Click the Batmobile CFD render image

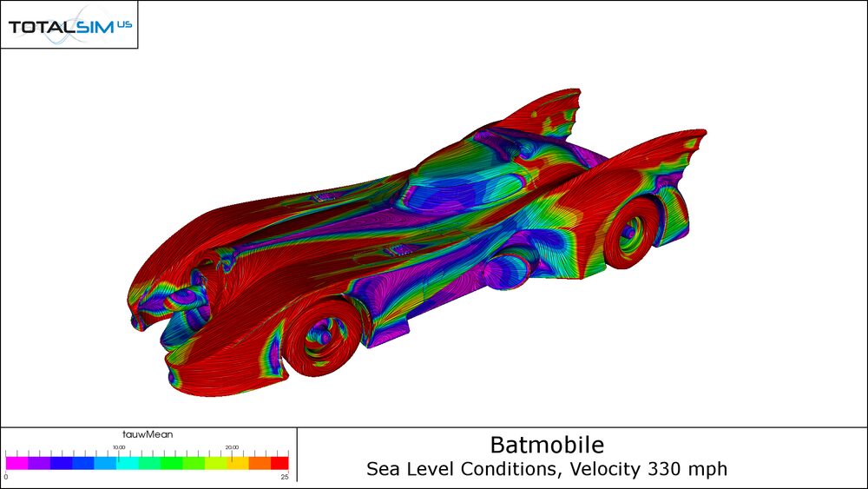point(417,242)
